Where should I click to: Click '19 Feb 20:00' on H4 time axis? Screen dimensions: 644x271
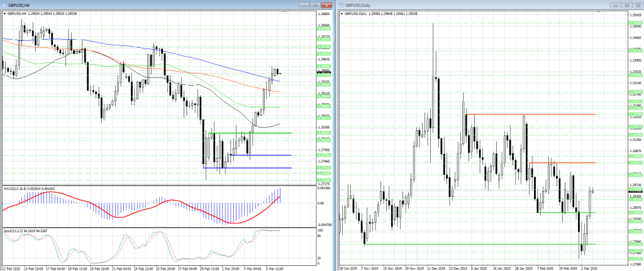click(101, 268)
